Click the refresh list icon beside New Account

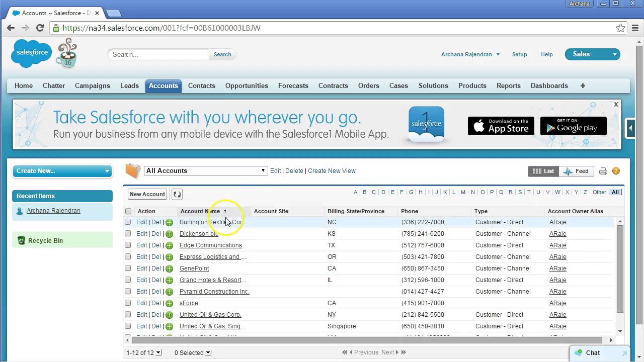click(x=177, y=194)
